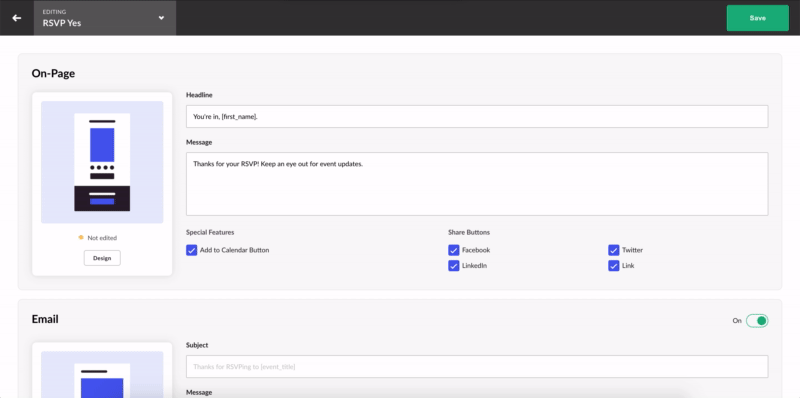This screenshot has height=398, width=800.
Task: Click into the On-Page Message text area
Action: pyautogui.click(x=477, y=184)
